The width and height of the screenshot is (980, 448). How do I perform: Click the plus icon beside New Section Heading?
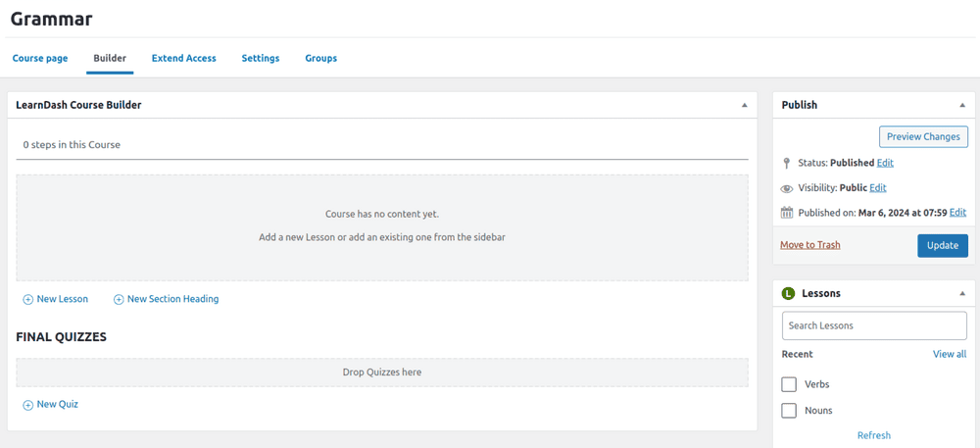(x=119, y=300)
